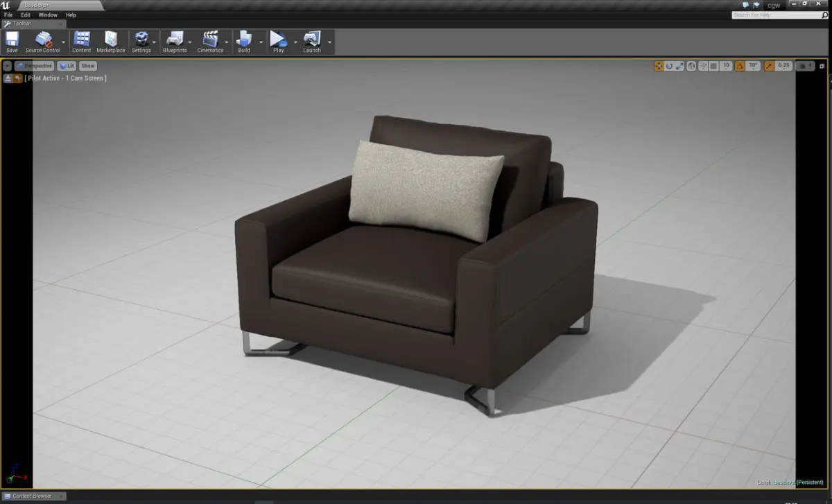Open the File menu
This screenshot has width=832, height=504.
(x=8, y=15)
